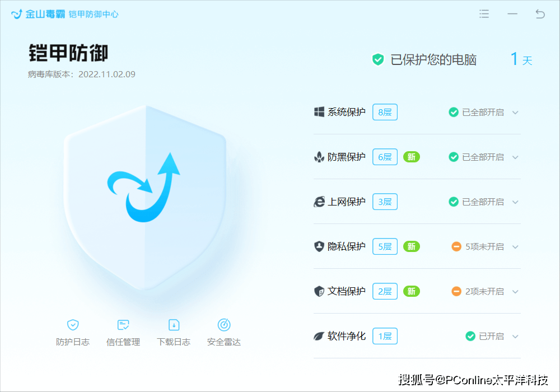560x392 pixels.
Task: Open 安全雷达 radar icon
Action: (224, 325)
